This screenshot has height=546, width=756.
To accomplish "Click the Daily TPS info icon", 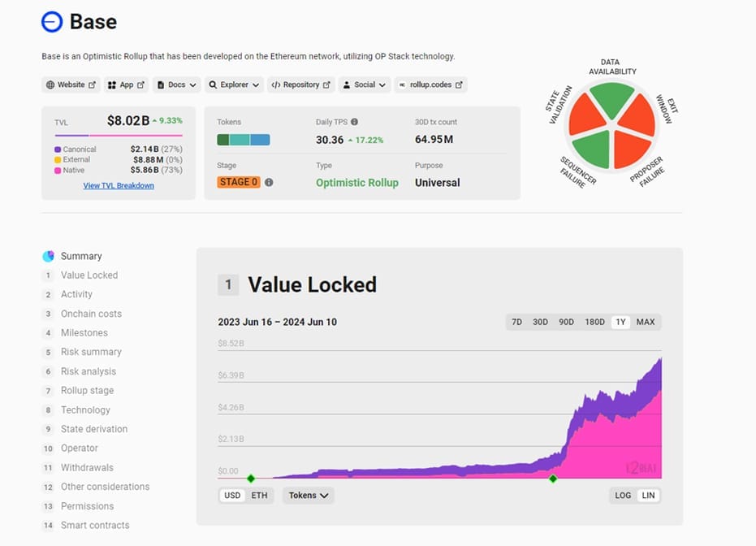I will [354, 122].
